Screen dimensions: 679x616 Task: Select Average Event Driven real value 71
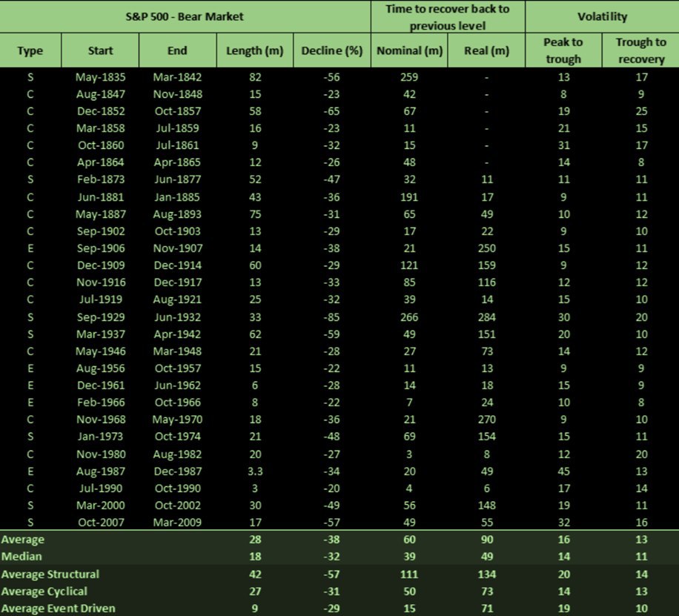coord(487,608)
